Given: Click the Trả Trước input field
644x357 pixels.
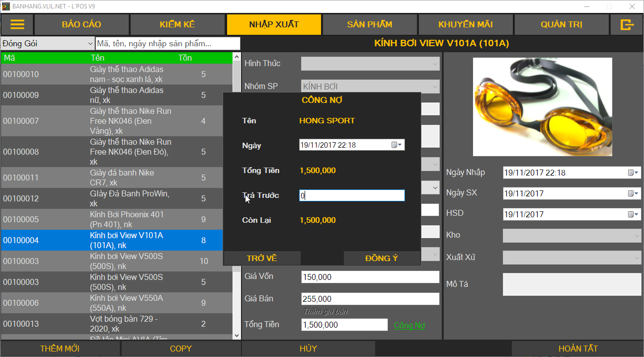Looking at the screenshot, I should 352,195.
